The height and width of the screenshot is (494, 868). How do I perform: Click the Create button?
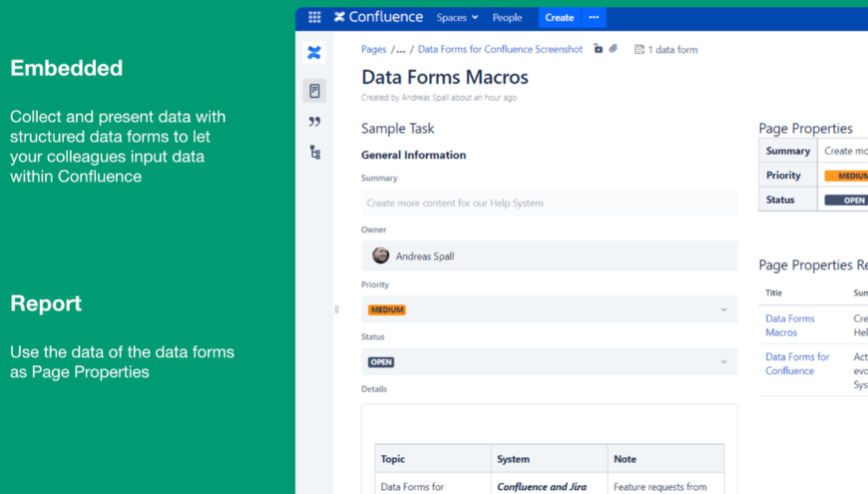click(559, 17)
